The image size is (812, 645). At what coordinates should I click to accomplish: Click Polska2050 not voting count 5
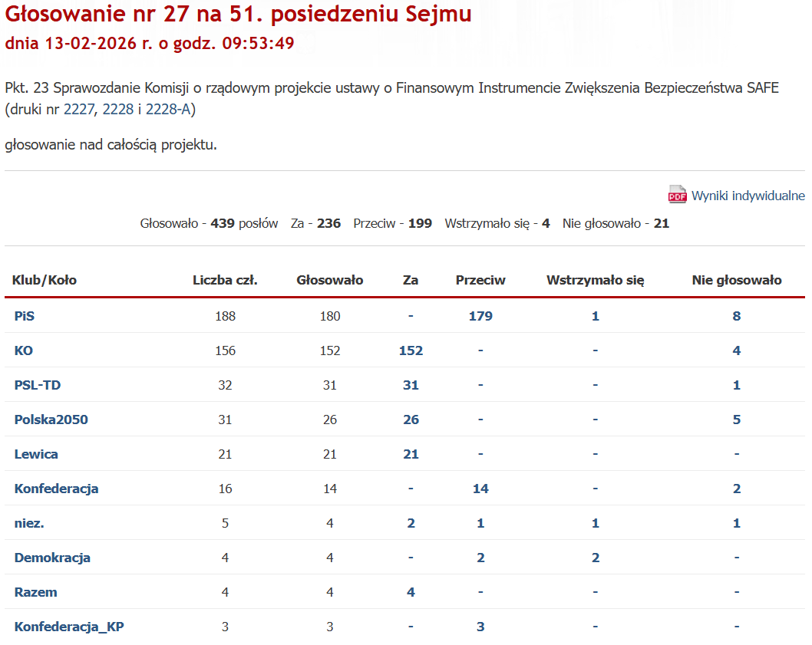click(736, 419)
